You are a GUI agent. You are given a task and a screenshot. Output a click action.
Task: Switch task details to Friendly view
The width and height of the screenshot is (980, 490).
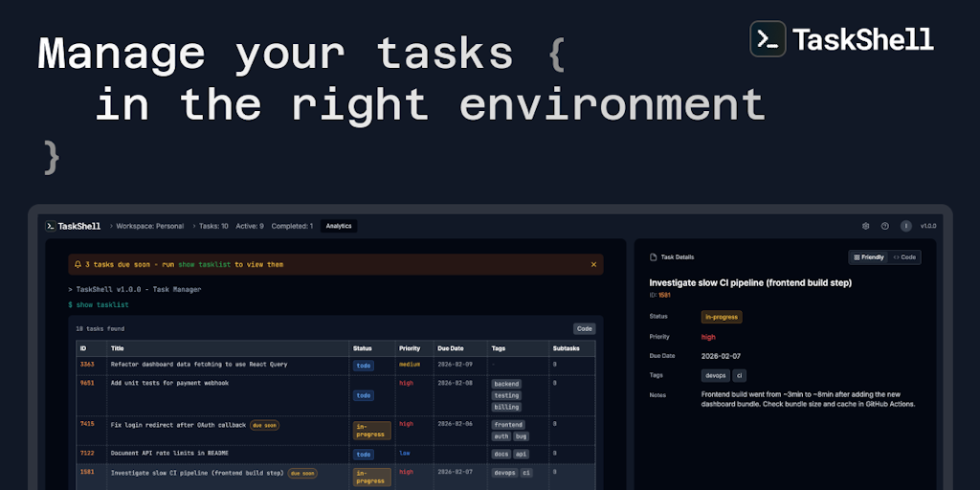pyautogui.click(x=867, y=257)
